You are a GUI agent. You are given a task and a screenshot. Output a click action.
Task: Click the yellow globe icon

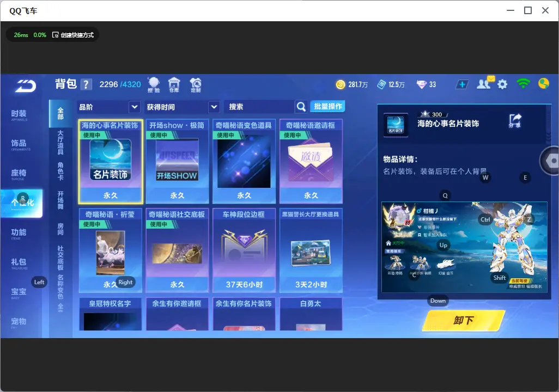[x=543, y=83]
